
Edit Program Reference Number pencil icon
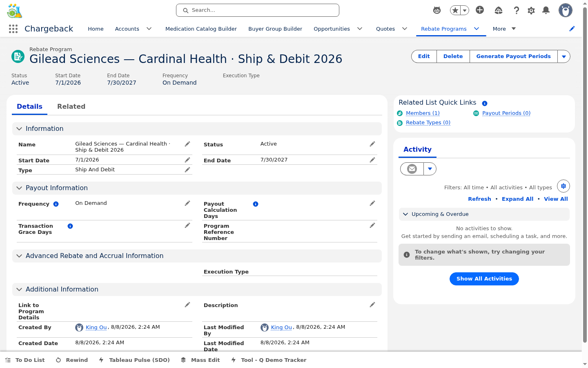coord(372,225)
